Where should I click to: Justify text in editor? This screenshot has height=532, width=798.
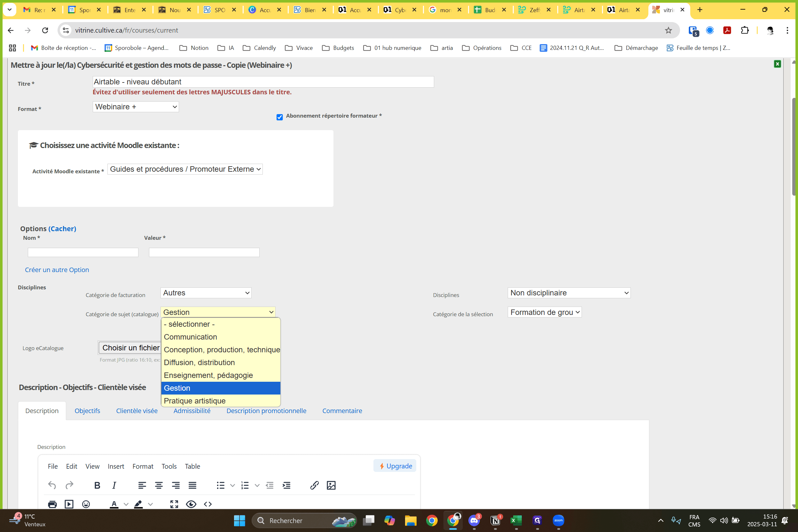[x=192, y=485]
